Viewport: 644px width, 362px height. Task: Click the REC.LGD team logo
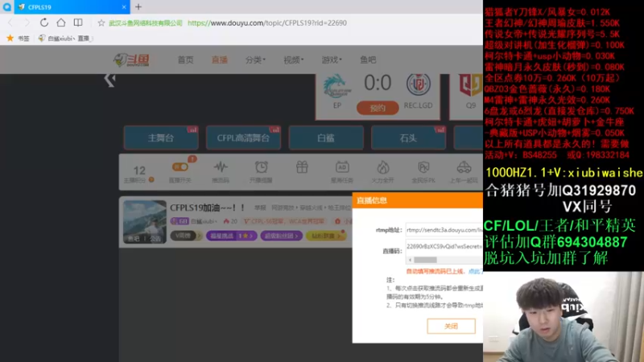418,84
